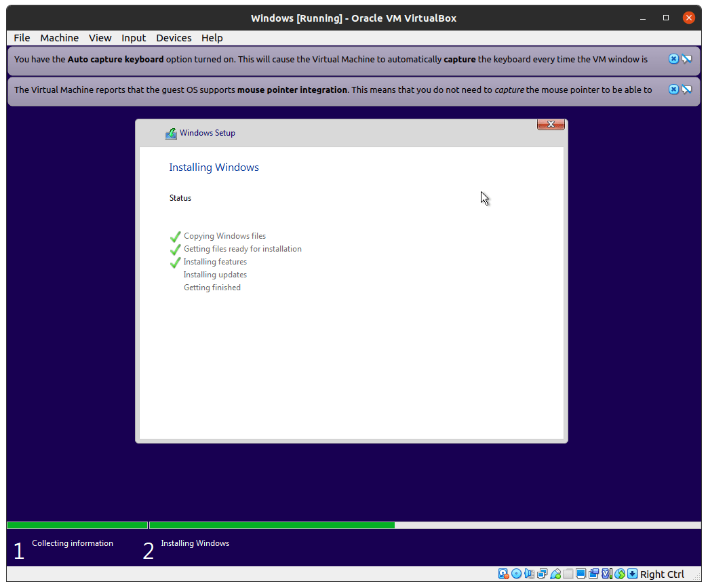Click the VirtualBox window title bar text
This screenshot has height=588, width=708.
point(353,18)
